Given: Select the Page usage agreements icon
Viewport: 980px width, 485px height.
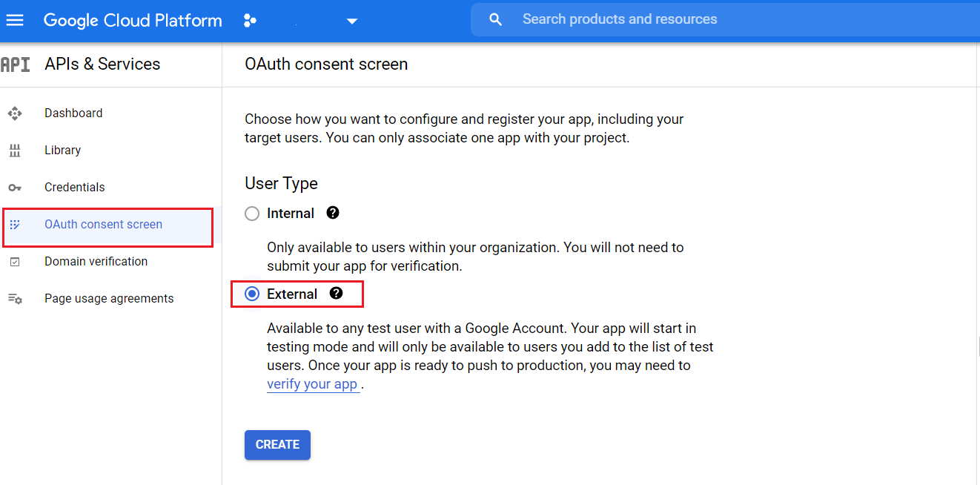Looking at the screenshot, I should tap(15, 298).
